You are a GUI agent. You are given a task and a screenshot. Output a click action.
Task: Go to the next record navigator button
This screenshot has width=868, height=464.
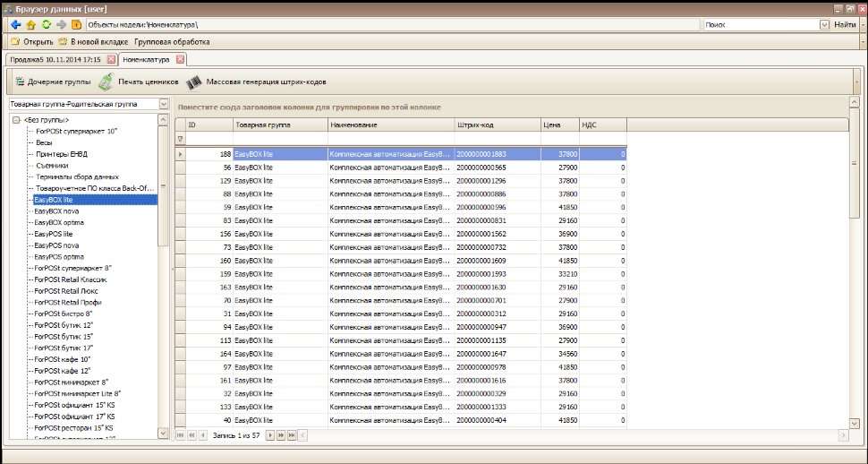click(270, 435)
